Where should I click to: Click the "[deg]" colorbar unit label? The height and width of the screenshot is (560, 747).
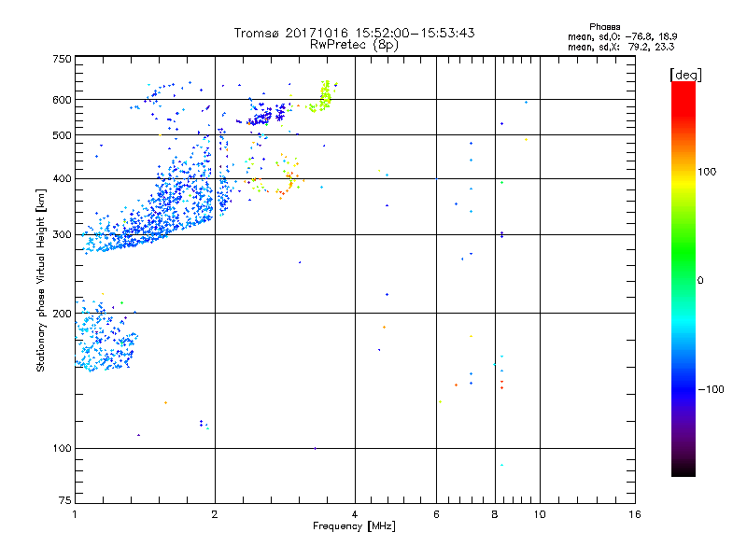pos(685,74)
